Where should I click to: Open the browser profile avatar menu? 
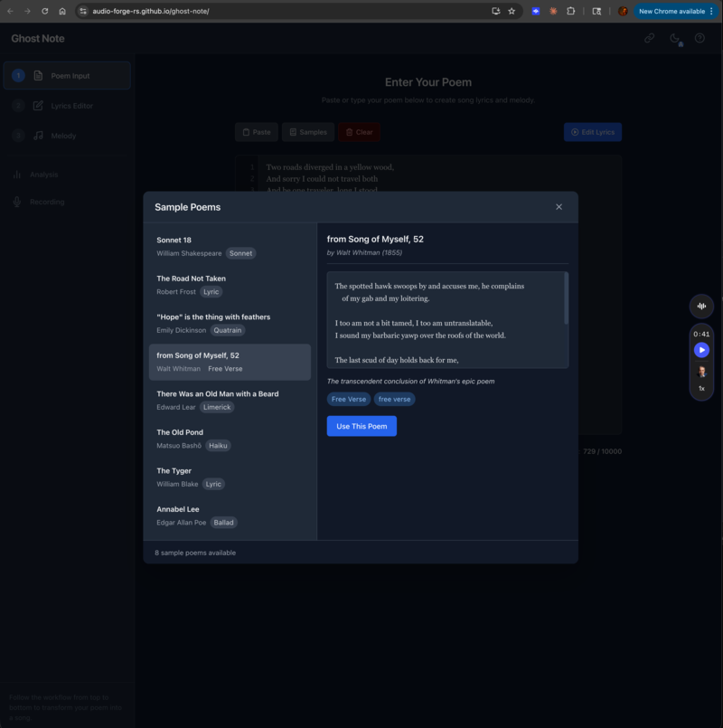pos(623,11)
